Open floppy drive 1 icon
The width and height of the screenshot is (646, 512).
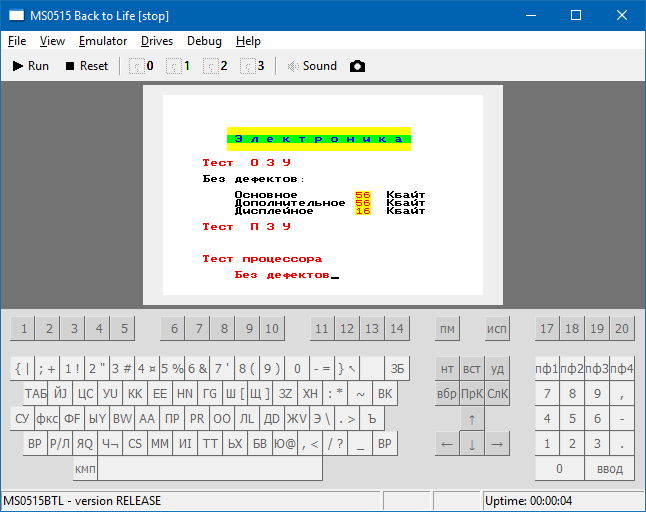[x=178, y=66]
